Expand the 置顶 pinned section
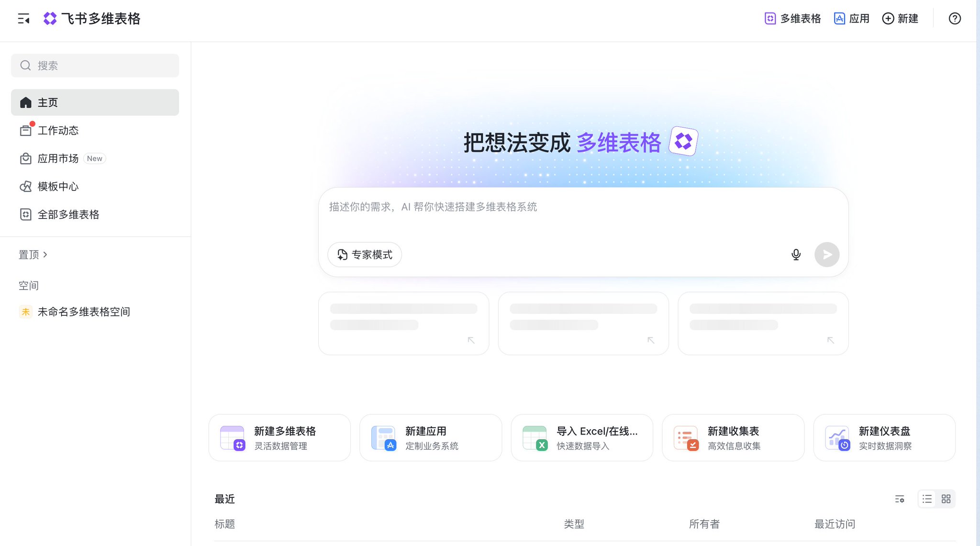Viewport: 980px width, 546px height. click(33, 255)
